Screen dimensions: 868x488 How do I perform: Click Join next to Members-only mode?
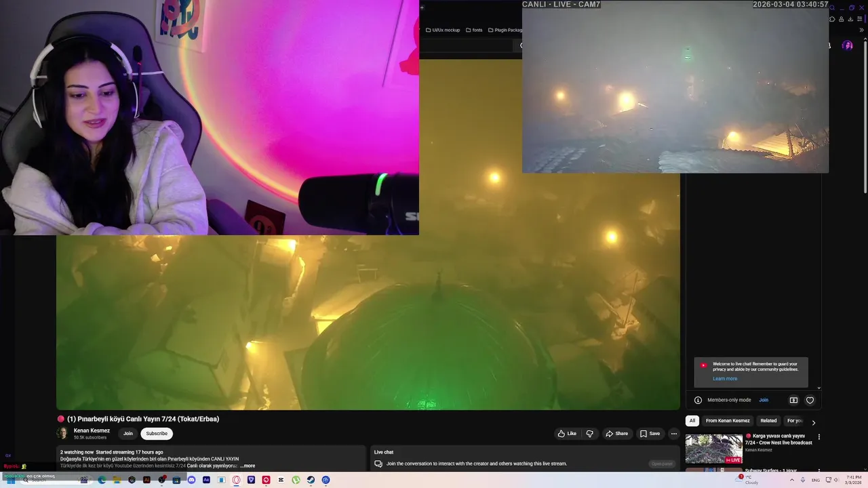(x=764, y=400)
